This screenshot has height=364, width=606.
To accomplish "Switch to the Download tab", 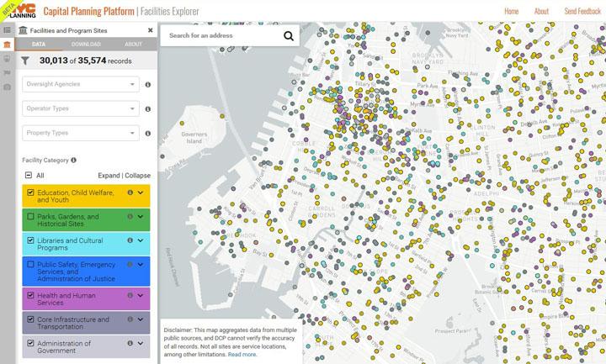I will [x=86, y=45].
